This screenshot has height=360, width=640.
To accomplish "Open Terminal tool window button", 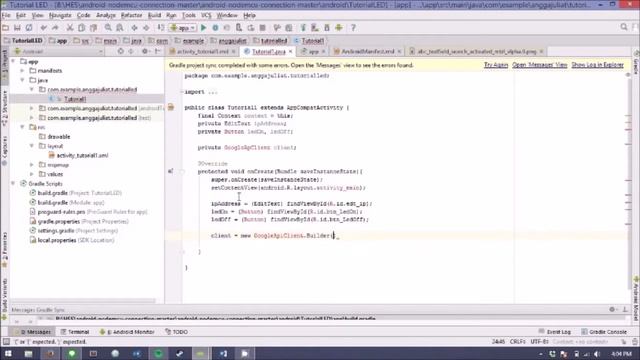I will (75, 332).
